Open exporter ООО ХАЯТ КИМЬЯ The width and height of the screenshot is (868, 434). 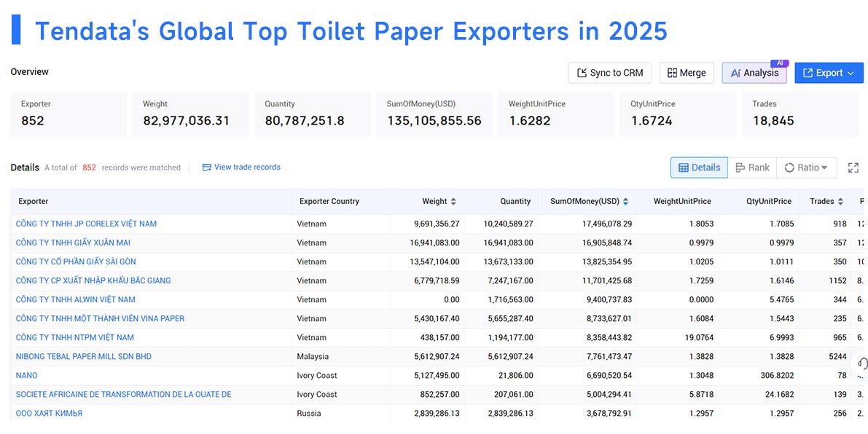[x=50, y=414]
